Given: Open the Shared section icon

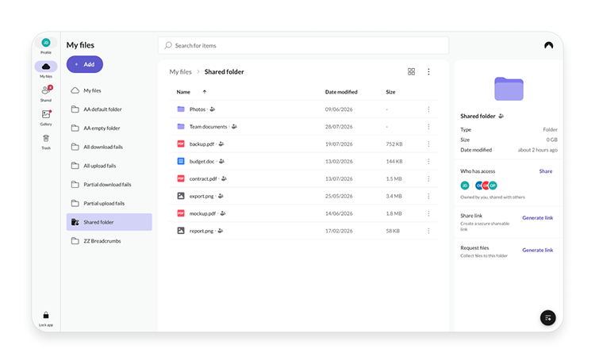Looking at the screenshot, I should (46, 90).
